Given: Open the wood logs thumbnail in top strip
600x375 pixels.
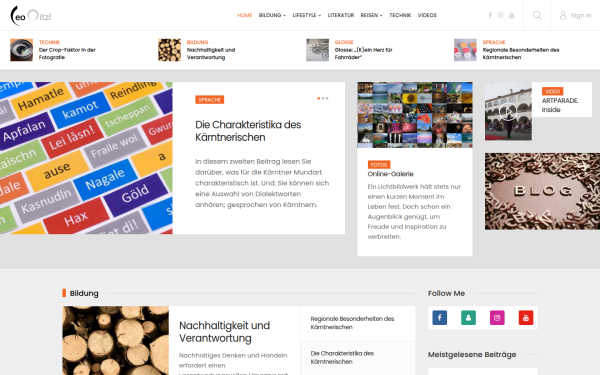Looking at the screenshot, I should 170,50.
